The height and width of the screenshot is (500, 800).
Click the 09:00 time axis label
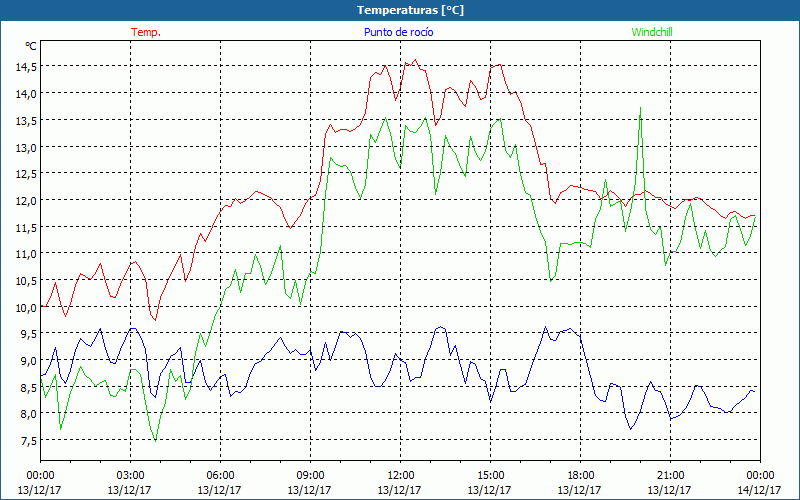tap(310, 475)
